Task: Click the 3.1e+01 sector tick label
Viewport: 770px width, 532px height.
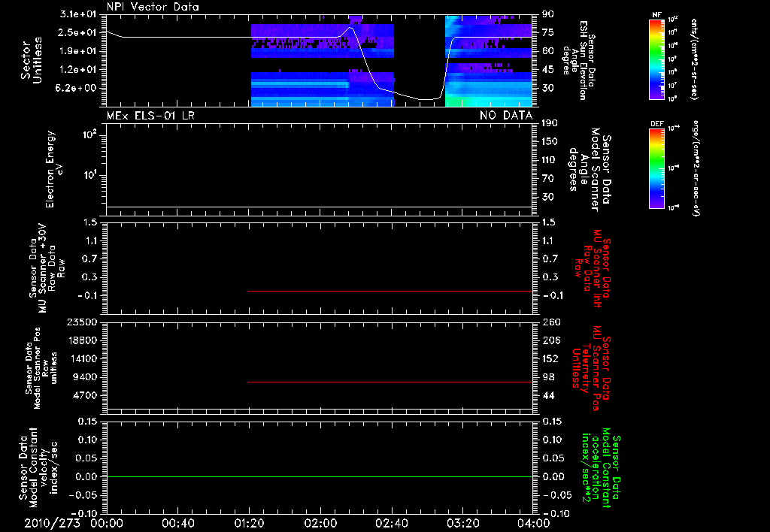Action: pos(78,14)
